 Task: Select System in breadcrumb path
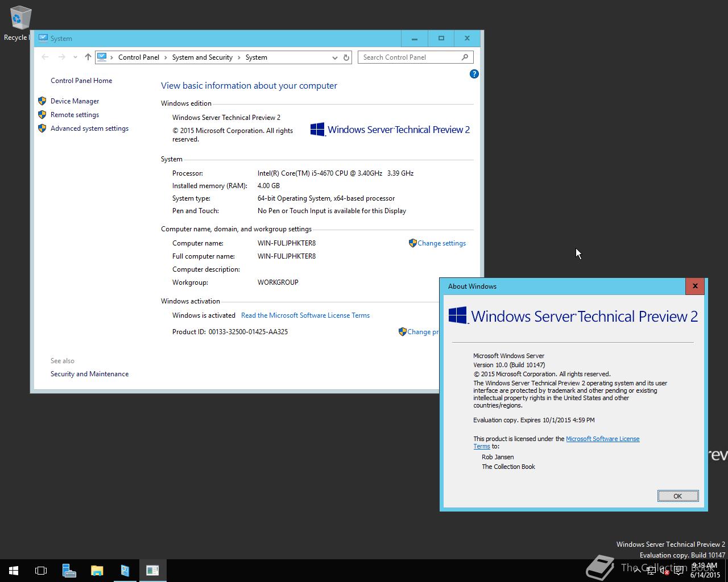click(257, 57)
